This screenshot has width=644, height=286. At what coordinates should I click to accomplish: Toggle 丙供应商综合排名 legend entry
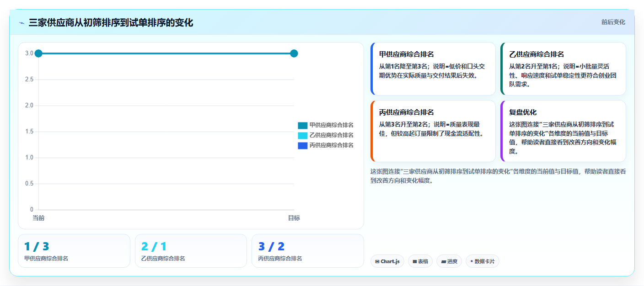(x=325, y=145)
